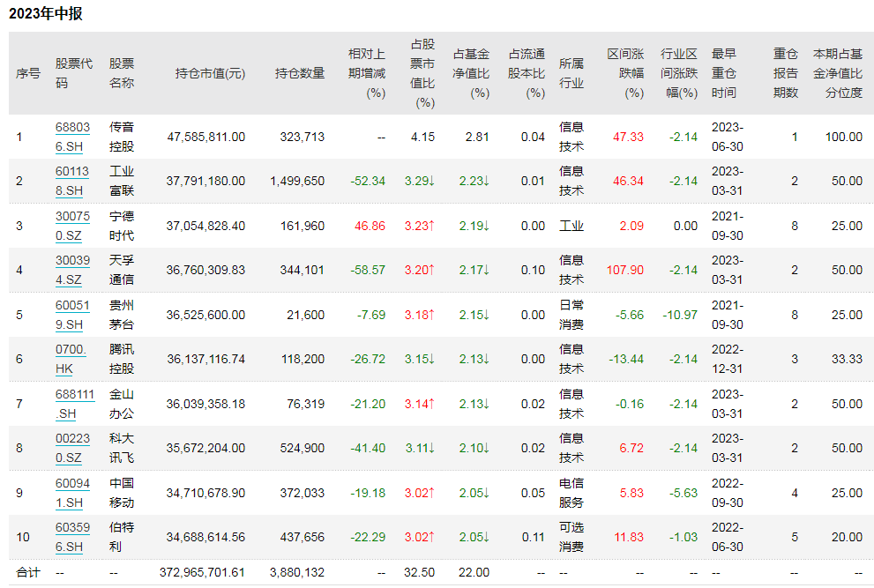This screenshot has width=874, height=588.
Task: Click the 最早重仓时间 column header
Action: (x=724, y=73)
